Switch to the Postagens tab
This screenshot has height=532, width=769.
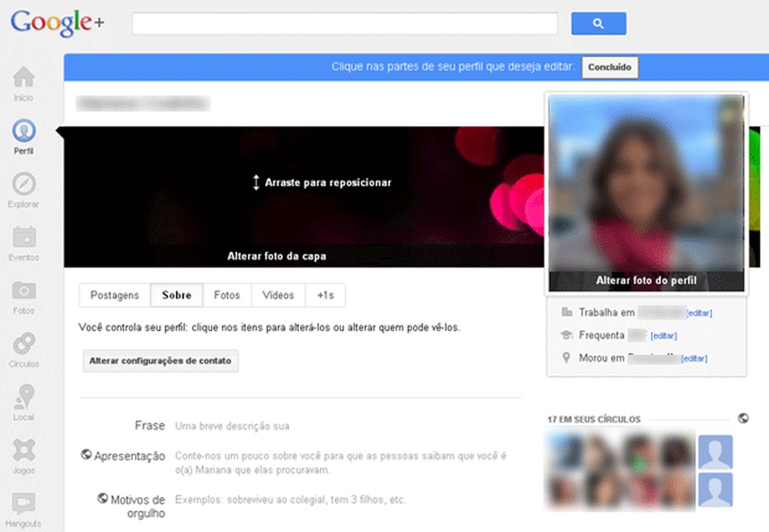point(115,295)
